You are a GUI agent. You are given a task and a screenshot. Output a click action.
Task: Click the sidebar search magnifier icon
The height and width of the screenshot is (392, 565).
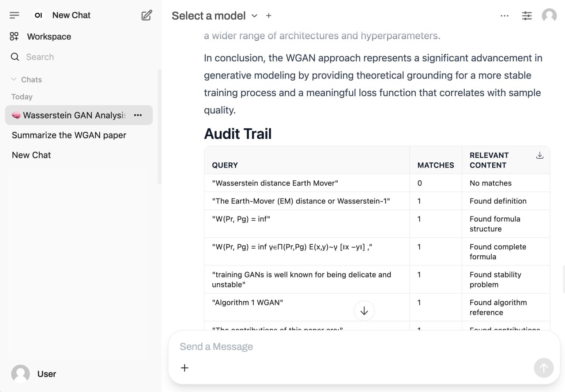click(15, 57)
